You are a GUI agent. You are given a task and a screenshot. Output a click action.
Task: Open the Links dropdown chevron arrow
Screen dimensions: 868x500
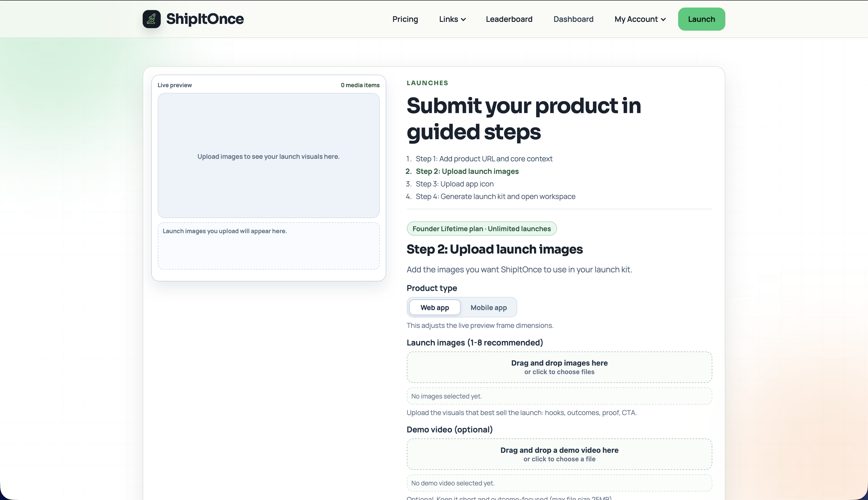pyautogui.click(x=463, y=19)
